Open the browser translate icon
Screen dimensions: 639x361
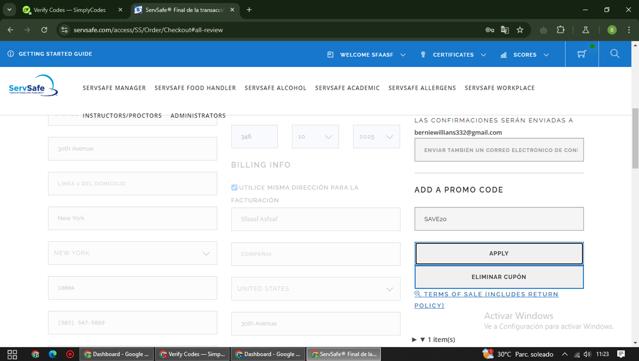[505, 30]
